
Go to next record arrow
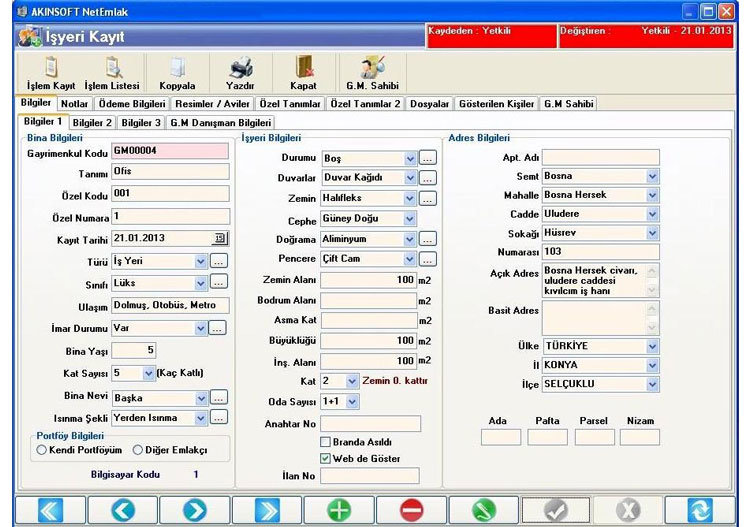coord(195,510)
